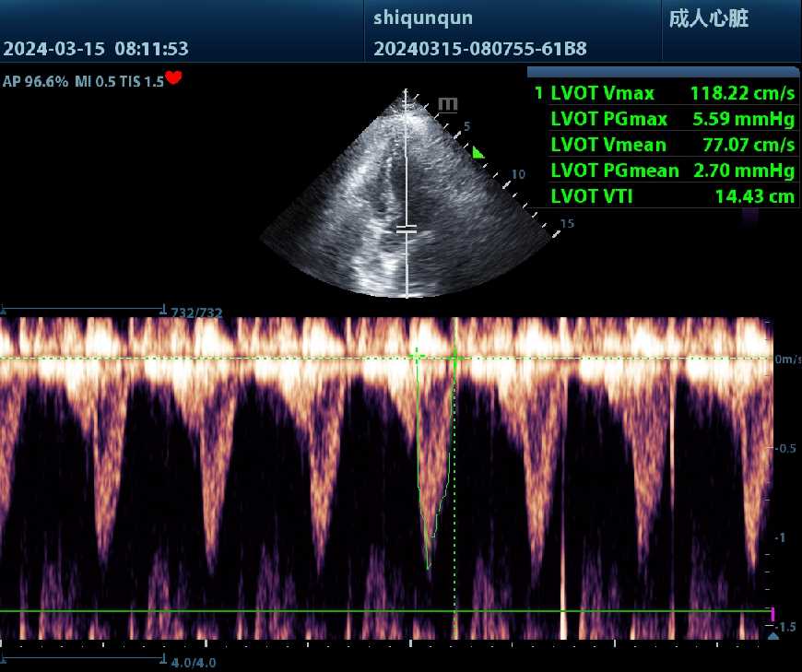Image resolution: width=802 pixels, height=672 pixels.
Task: Open the 成人心脏 exam preset
Action: click(708, 20)
